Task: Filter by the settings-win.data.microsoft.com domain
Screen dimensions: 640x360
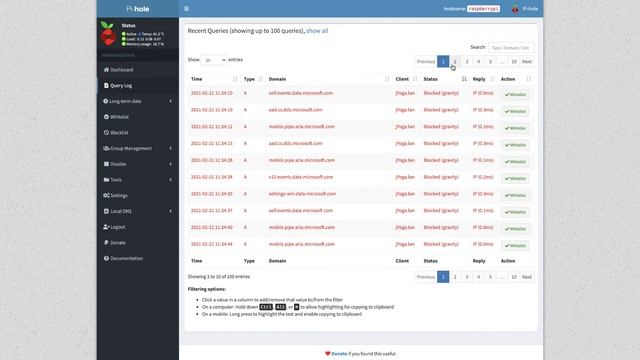Action: coord(302,194)
